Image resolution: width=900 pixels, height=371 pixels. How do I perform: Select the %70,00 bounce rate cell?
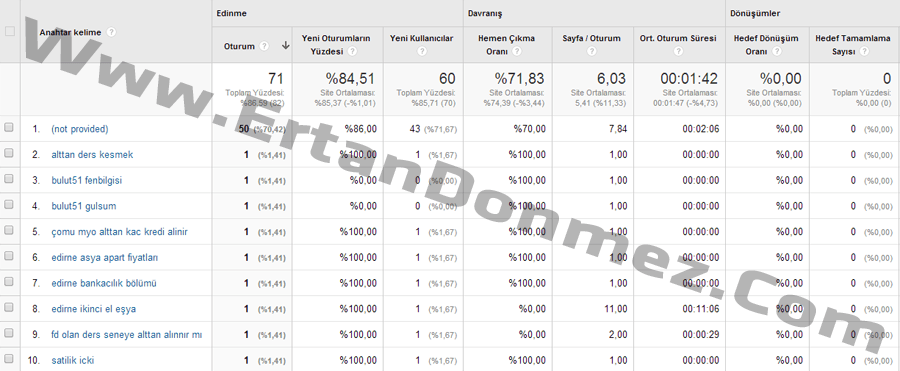pyautogui.click(x=530, y=129)
